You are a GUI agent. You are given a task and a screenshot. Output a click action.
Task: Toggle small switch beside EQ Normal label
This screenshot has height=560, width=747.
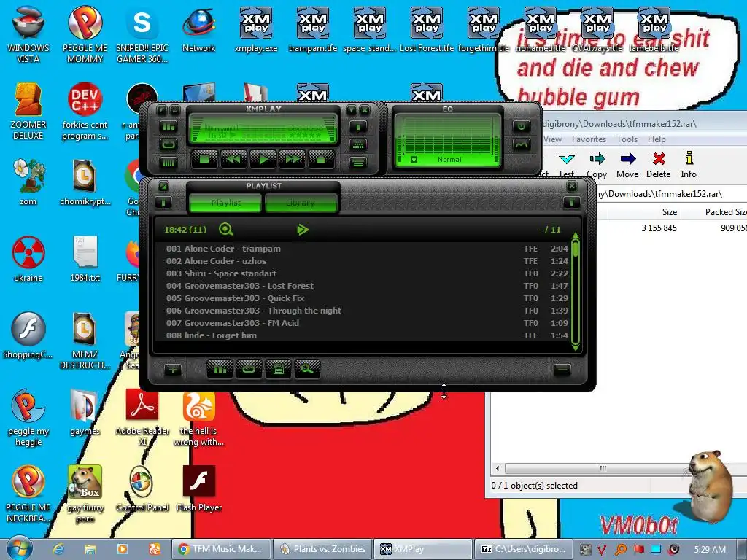click(x=414, y=160)
